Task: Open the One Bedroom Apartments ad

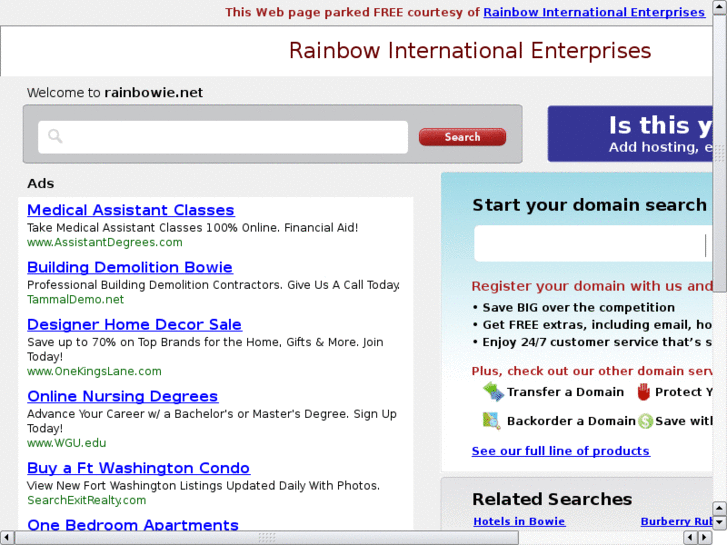Action: [133, 525]
